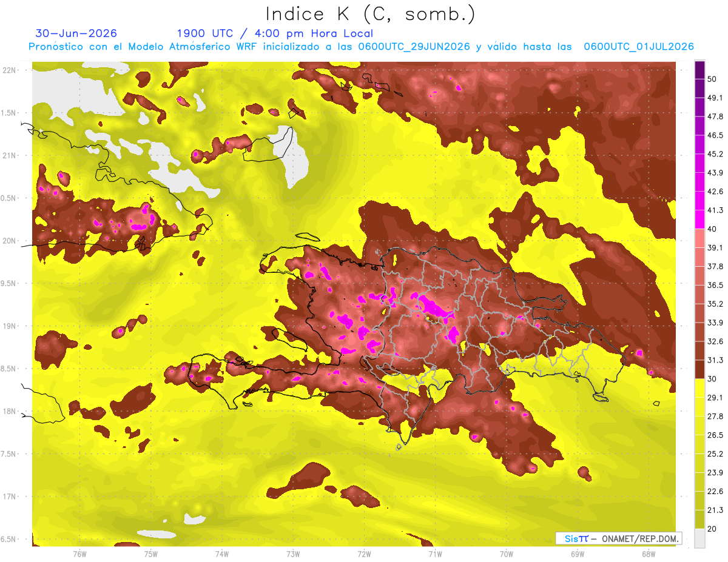Click the longitude label "68W"
728x562 pixels.
click(649, 554)
